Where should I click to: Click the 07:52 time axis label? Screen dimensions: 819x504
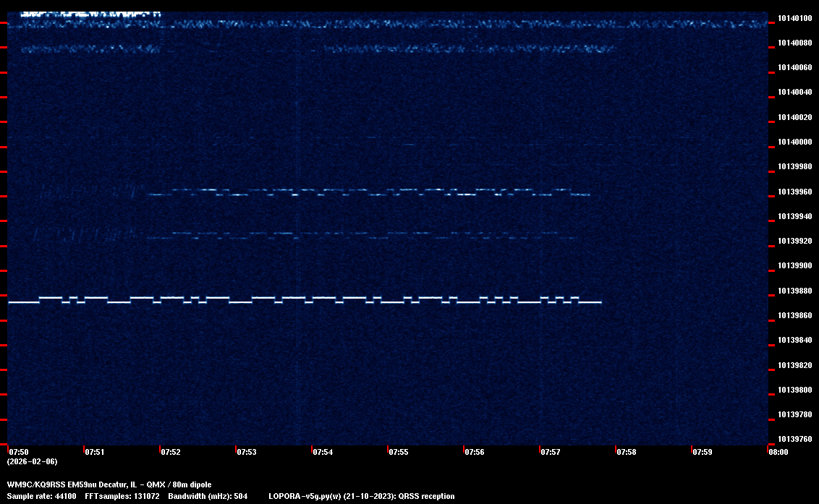tap(171, 452)
